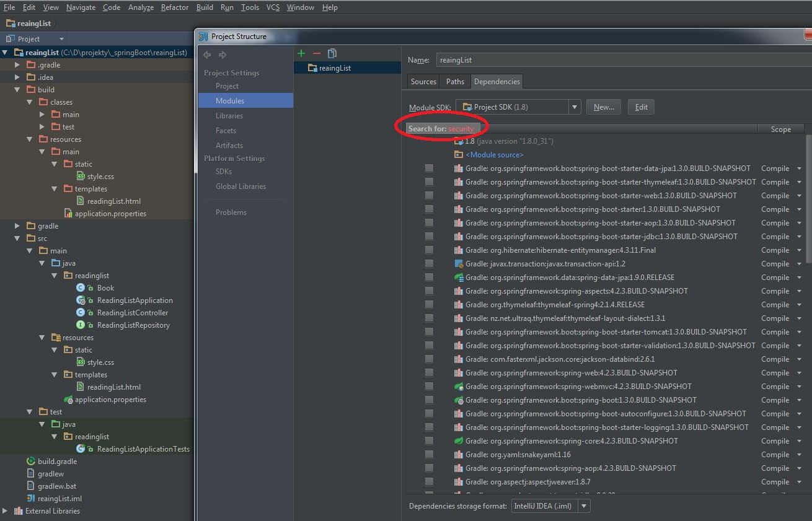Click the Project tool window icon in header
Image resolution: width=812 pixels, height=521 pixels.
tap(10, 39)
